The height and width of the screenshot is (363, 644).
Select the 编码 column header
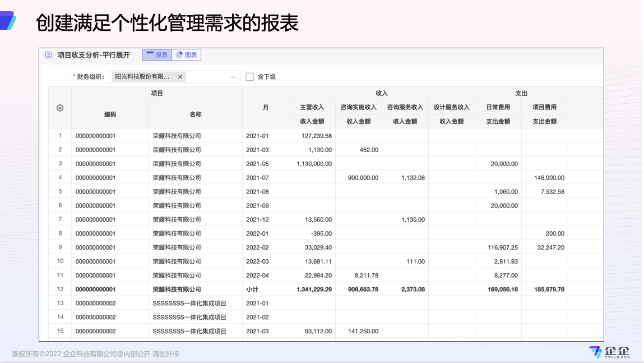coord(110,114)
